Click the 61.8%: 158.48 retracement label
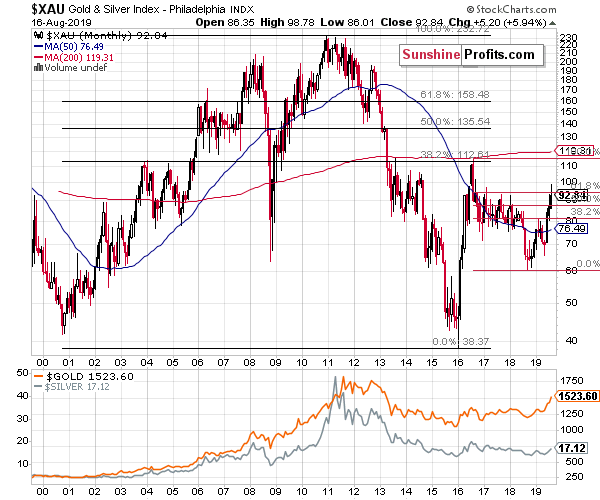This screenshot has width=600, height=500. click(x=455, y=94)
